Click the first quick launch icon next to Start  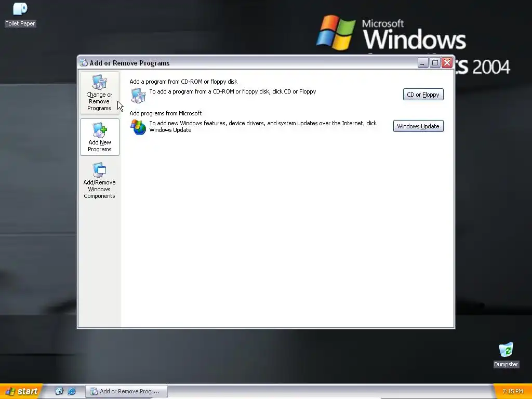[59, 391]
